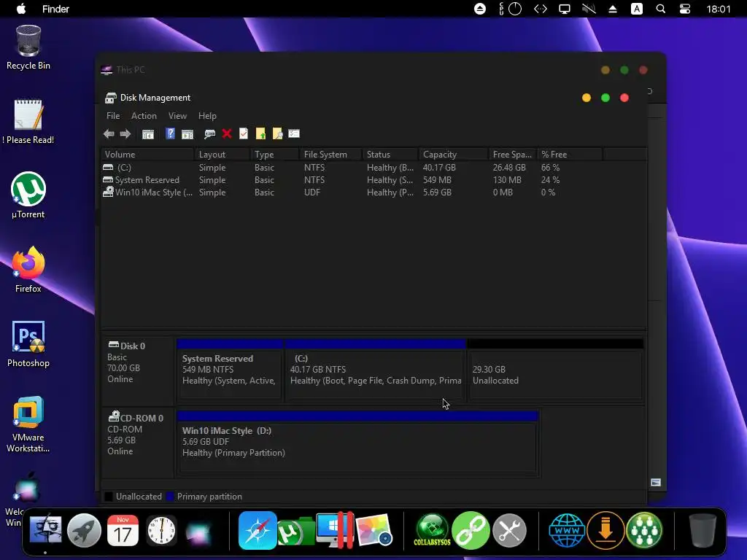747x560 pixels.
Task: Click the 18:01 clock in menu bar
Action: (719, 9)
